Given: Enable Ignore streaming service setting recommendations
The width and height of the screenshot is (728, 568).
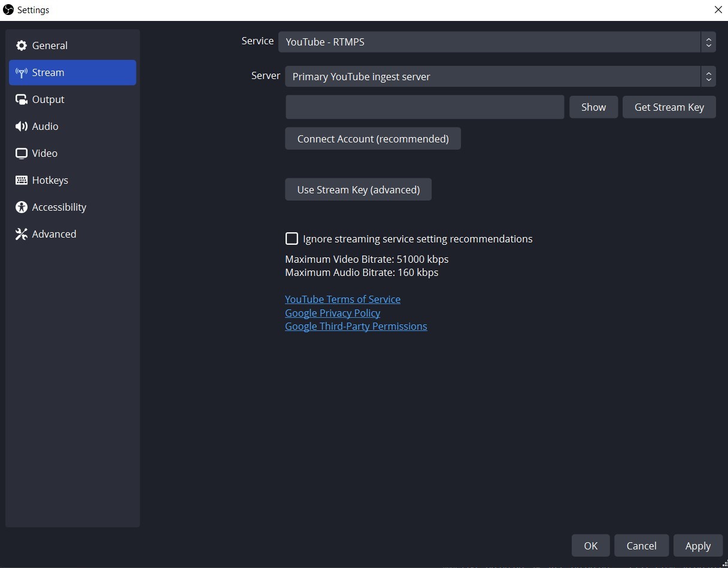Looking at the screenshot, I should click(292, 239).
